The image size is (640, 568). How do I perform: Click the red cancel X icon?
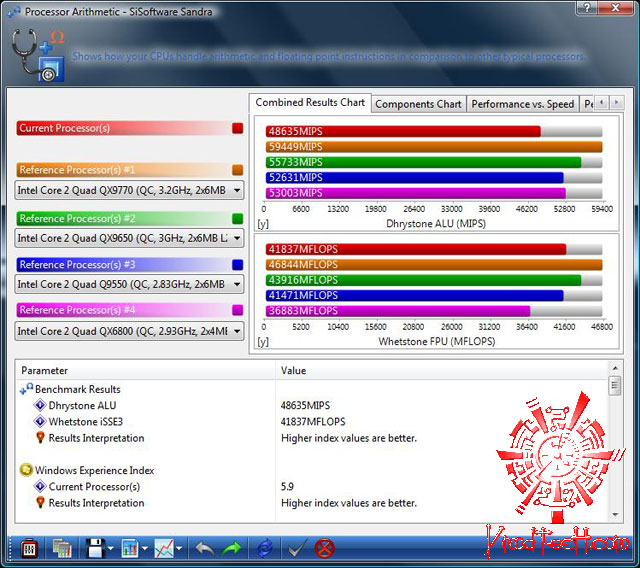pyautogui.click(x=325, y=548)
